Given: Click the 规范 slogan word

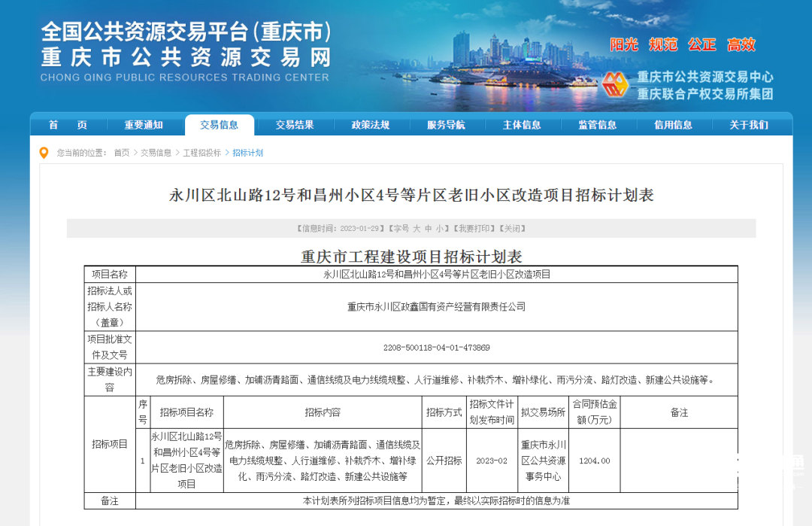Looking at the screenshot, I should pyautogui.click(x=663, y=45).
